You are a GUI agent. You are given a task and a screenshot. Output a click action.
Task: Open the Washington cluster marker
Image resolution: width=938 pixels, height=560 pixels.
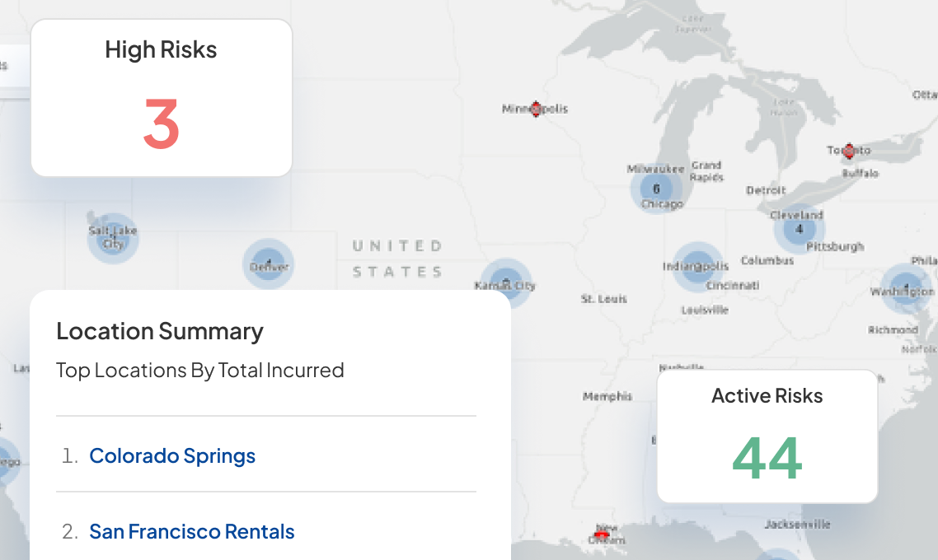pos(907,288)
